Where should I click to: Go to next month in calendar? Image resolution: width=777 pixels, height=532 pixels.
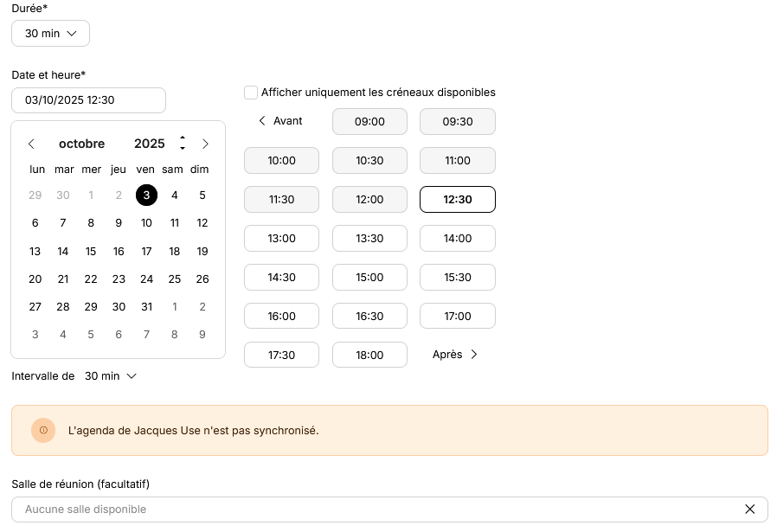205,144
